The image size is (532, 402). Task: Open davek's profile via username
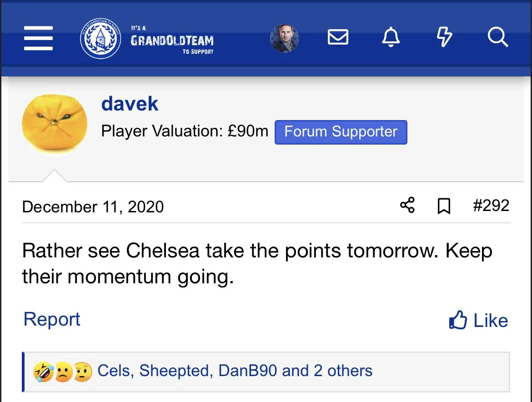(130, 104)
